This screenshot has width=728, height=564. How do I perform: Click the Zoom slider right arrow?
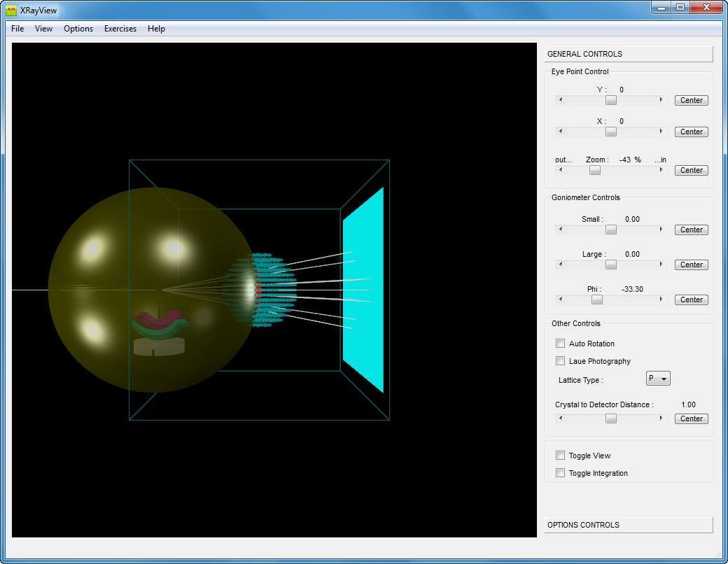(x=661, y=170)
